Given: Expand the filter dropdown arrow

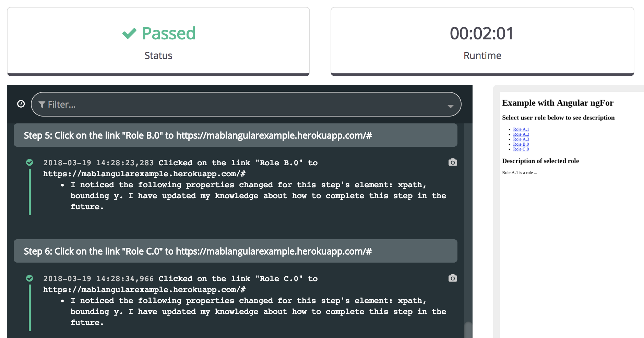Looking at the screenshot, I should (x=450, y=106).
